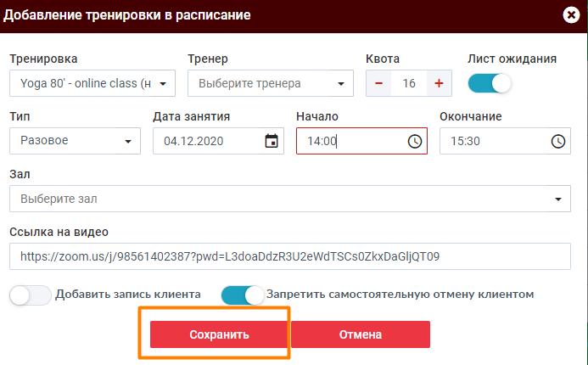Screen dimensions: 588x365
Task: Toggle Лист ожидания switch off
Action: point(490,83)
